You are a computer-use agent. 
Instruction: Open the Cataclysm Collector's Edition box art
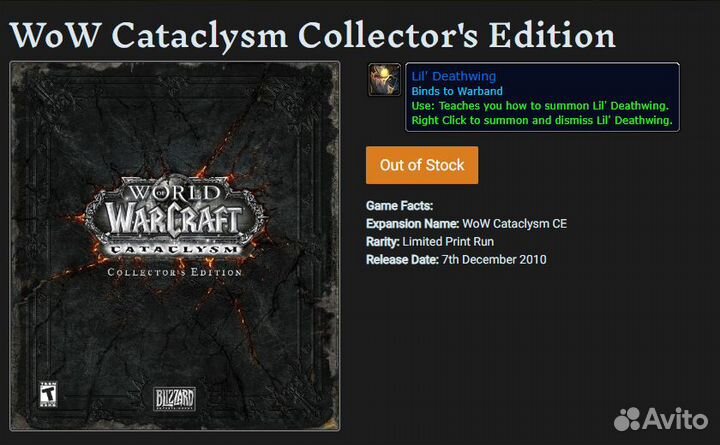tap(175, 246)
